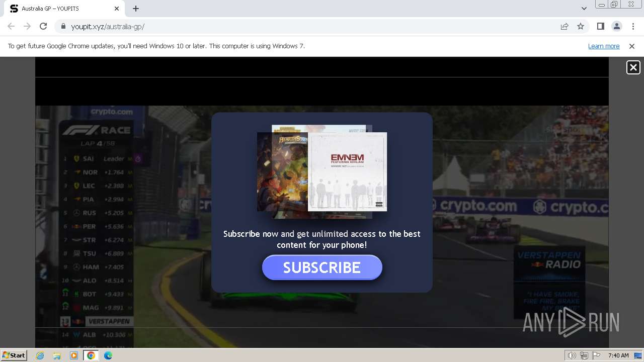
Task: Open the Chrome profile menu
Action: pos(616,26)
